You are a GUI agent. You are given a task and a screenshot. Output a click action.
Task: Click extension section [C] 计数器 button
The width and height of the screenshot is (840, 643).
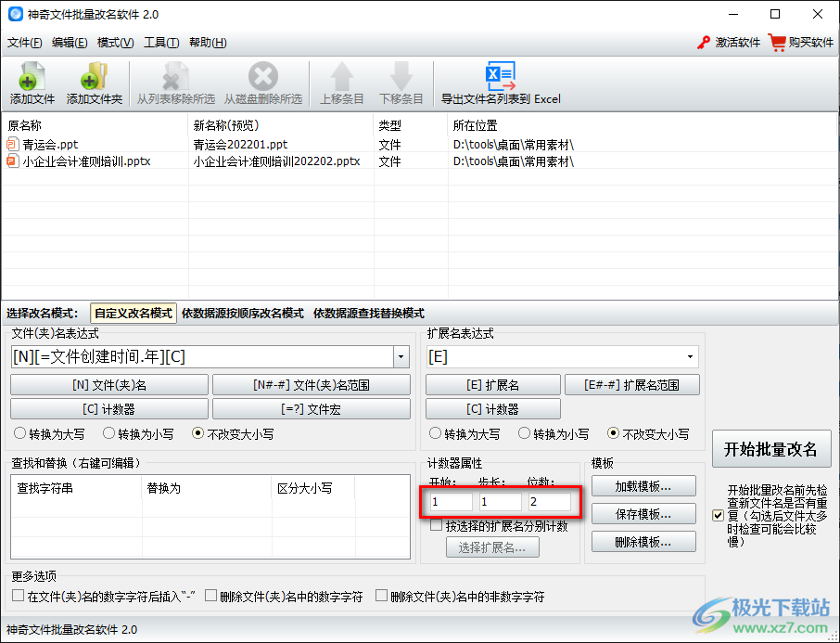tap(493, 408)
